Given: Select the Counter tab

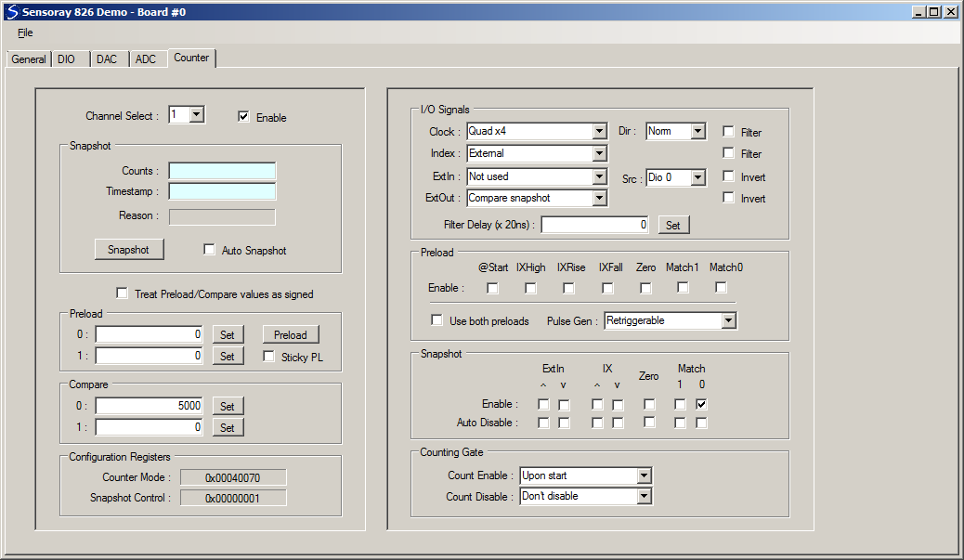Looking at the screenshot, I should coord(191,58).
